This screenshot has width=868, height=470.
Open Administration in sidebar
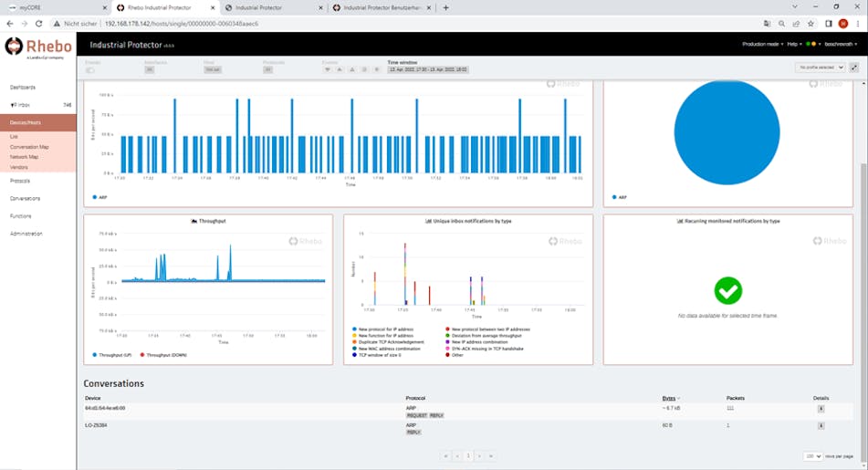(x=26, y=234)
